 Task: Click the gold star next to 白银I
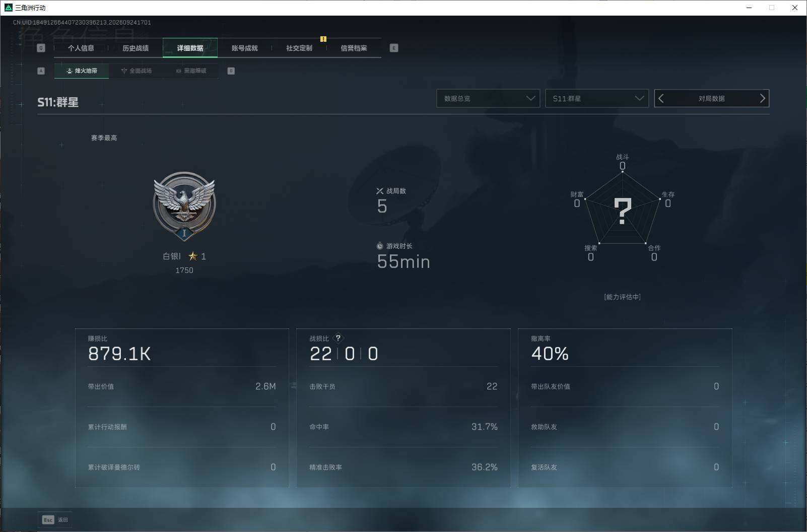point(192,256)
